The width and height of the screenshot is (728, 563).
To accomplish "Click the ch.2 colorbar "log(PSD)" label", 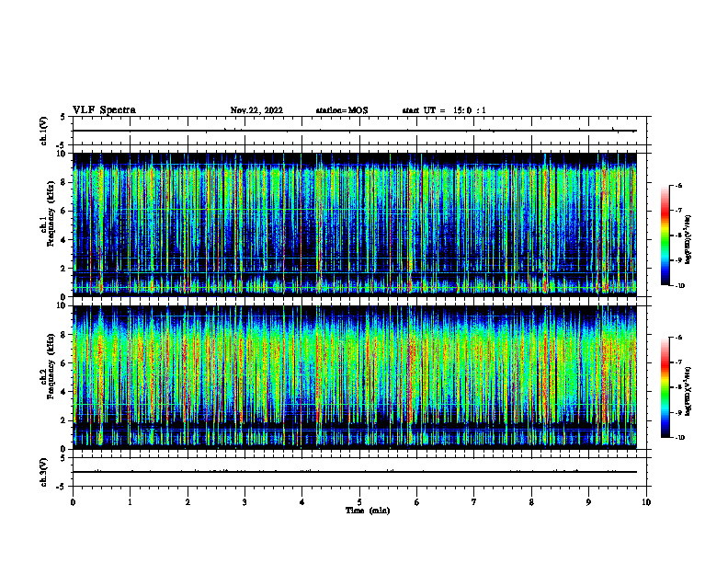I will pos(688,391).
